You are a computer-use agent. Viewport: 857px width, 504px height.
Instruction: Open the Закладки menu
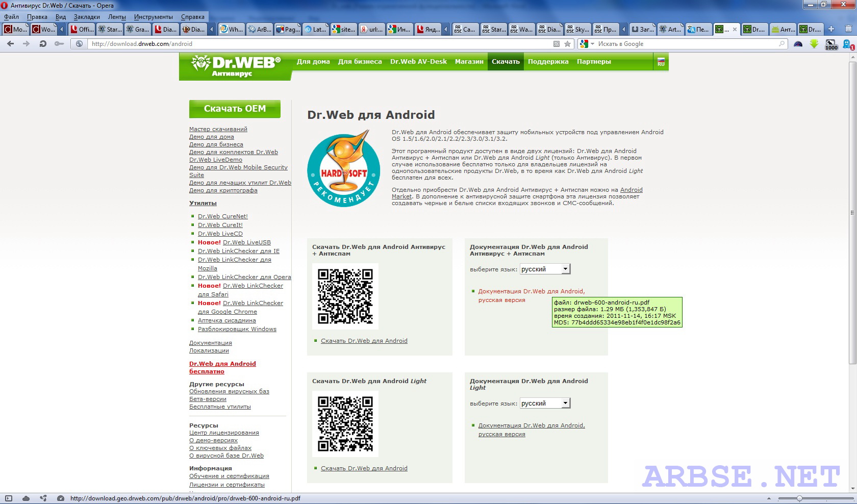click(x=87, y=17)
